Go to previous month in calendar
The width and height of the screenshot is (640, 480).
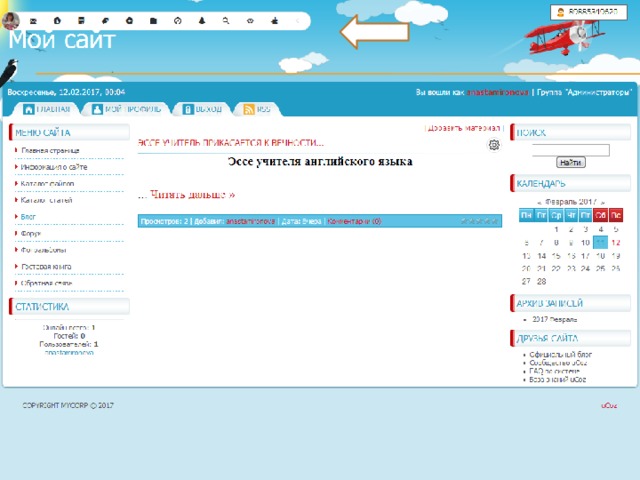[540, 201]
